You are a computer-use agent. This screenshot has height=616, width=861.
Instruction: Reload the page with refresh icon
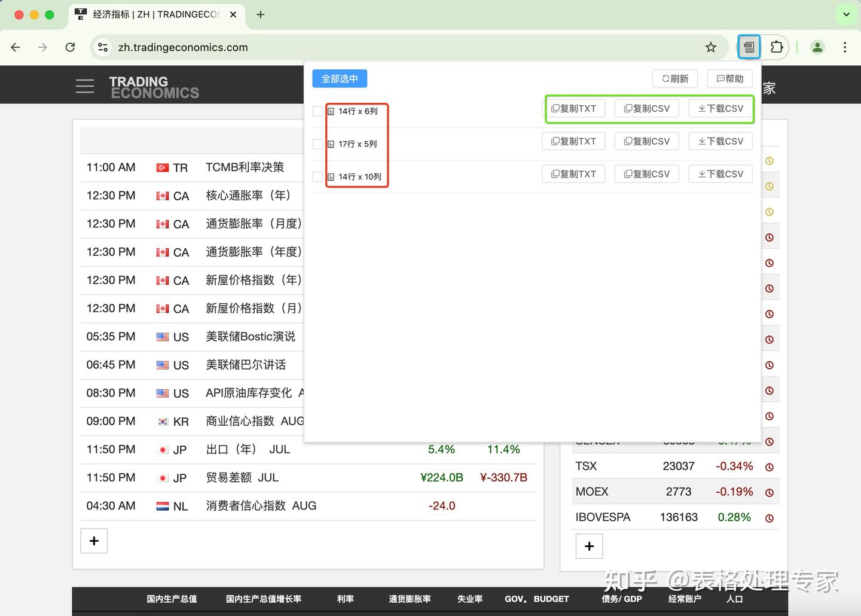[x=70, y=47]
